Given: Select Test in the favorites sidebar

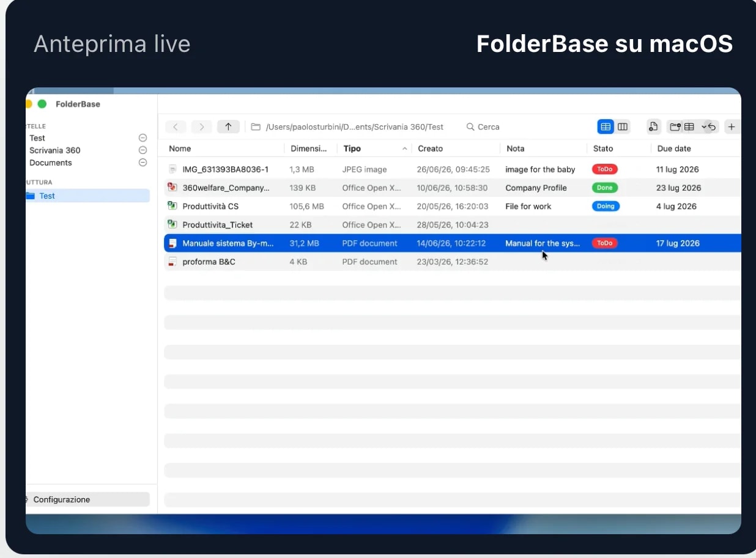Looking at the screenshot, I should tap(37, 138).
